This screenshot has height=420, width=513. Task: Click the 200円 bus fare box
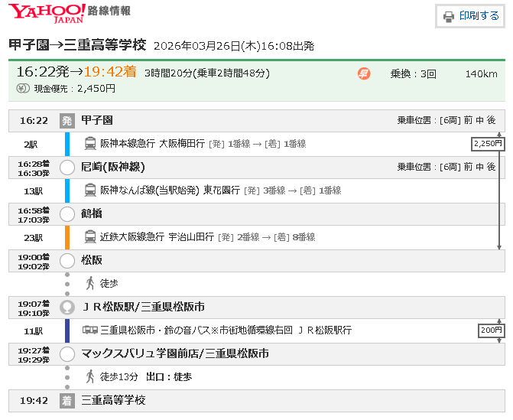(491, 330)
